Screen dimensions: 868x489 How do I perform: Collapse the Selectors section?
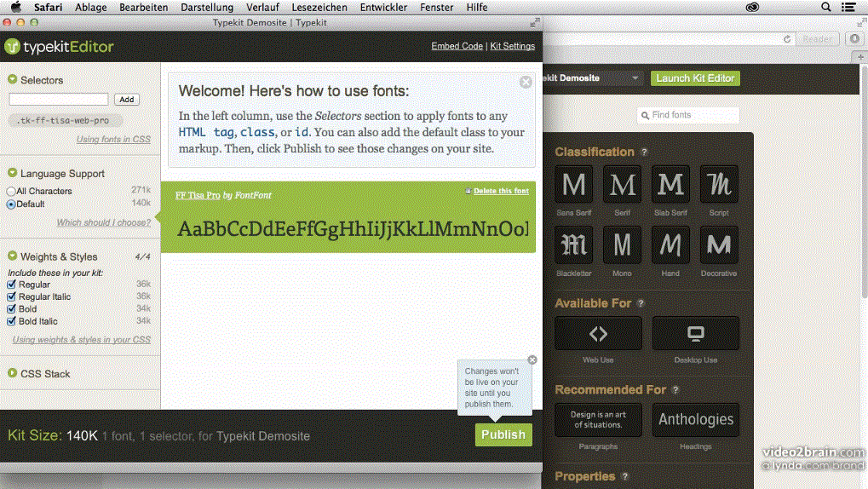pyautogui.click(x=12, y=80)
